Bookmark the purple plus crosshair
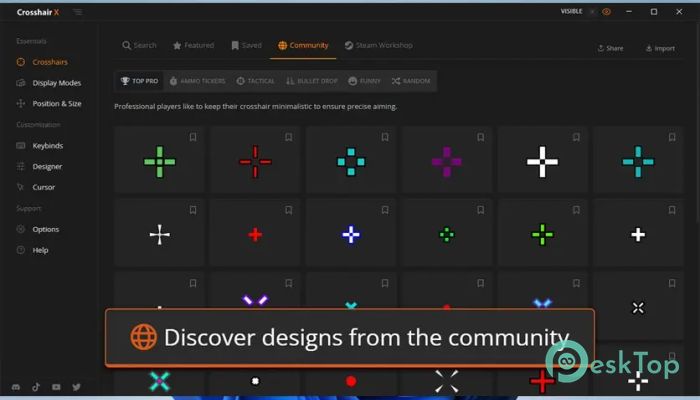The width and height of the screenshot is (700, 400). coord(480,137)
